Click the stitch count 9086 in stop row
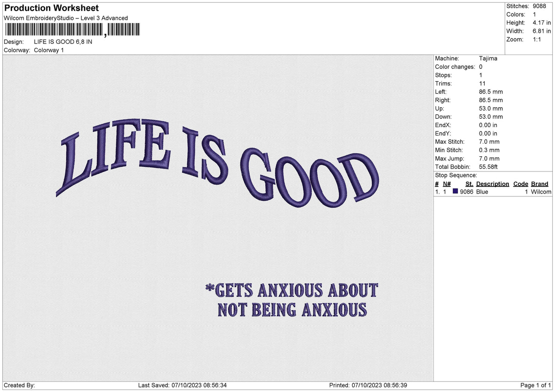This screenshot has height=392, width=555. 467,191
